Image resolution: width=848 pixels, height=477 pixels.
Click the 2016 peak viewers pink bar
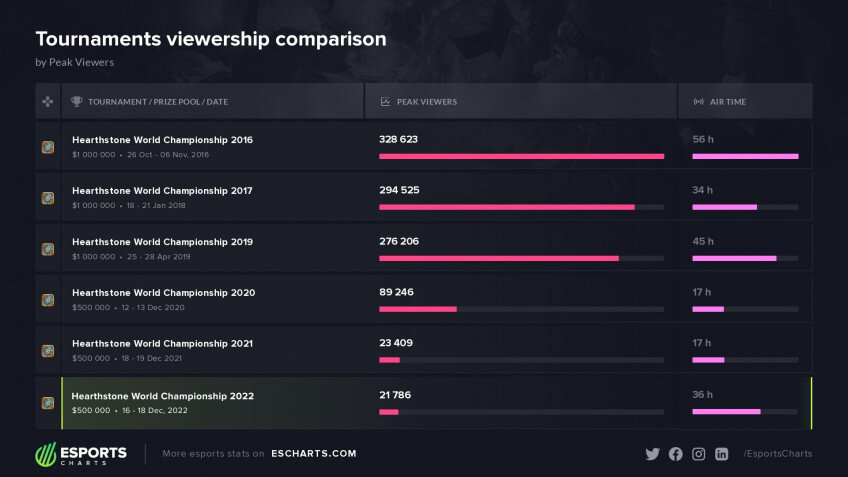coord(521,156)
